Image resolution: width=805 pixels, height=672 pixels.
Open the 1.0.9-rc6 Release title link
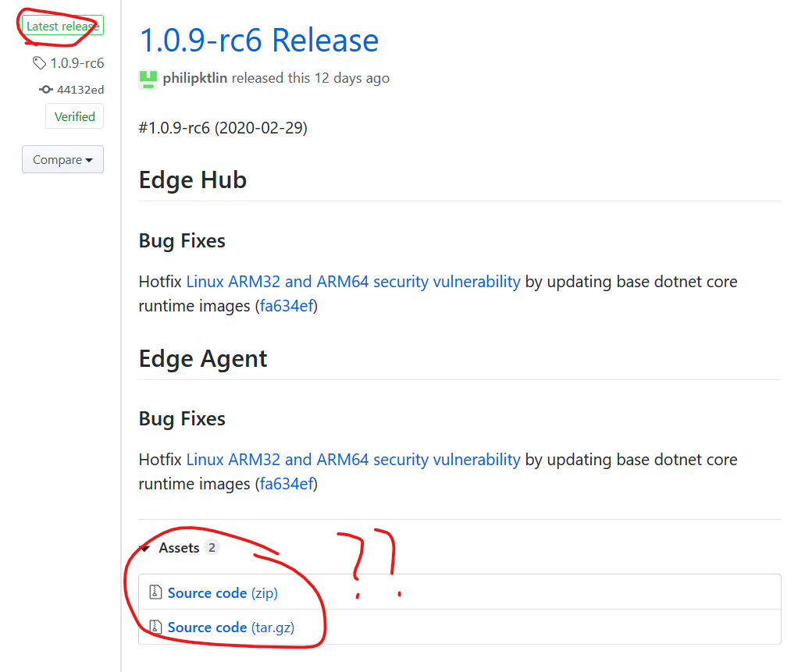coord(259,41)
